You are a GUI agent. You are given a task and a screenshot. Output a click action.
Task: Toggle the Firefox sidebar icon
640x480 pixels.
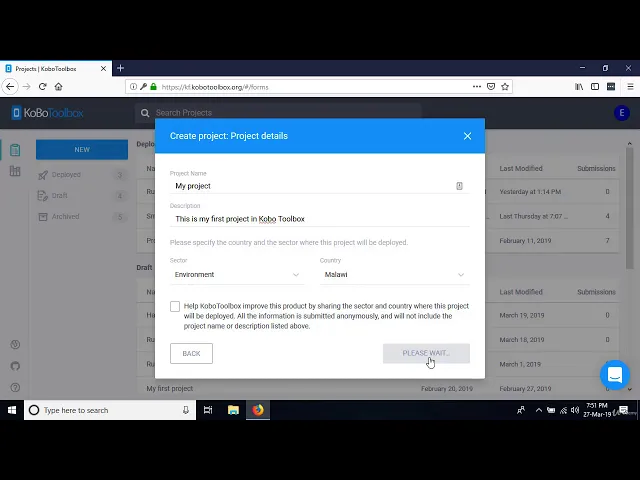click(x=595, y=87)
